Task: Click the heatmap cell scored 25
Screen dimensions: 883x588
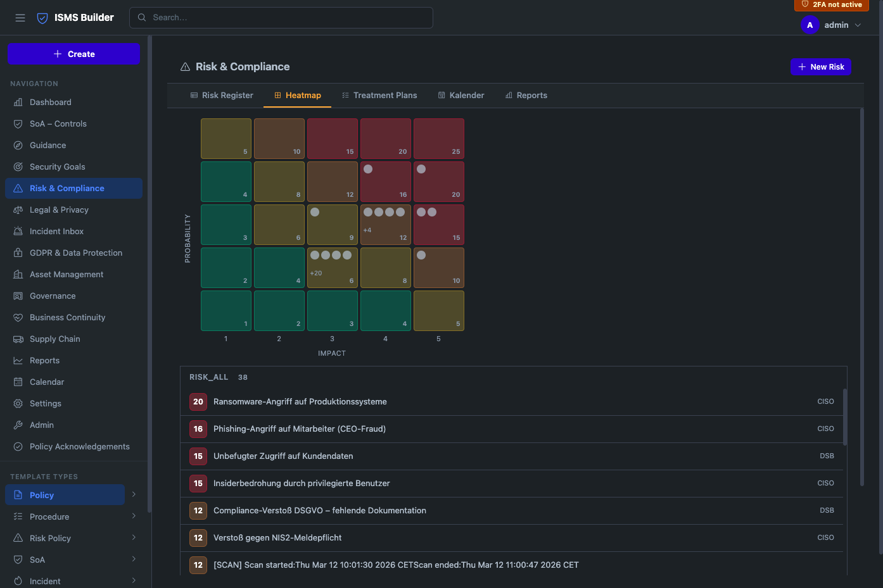Action: 439,139
